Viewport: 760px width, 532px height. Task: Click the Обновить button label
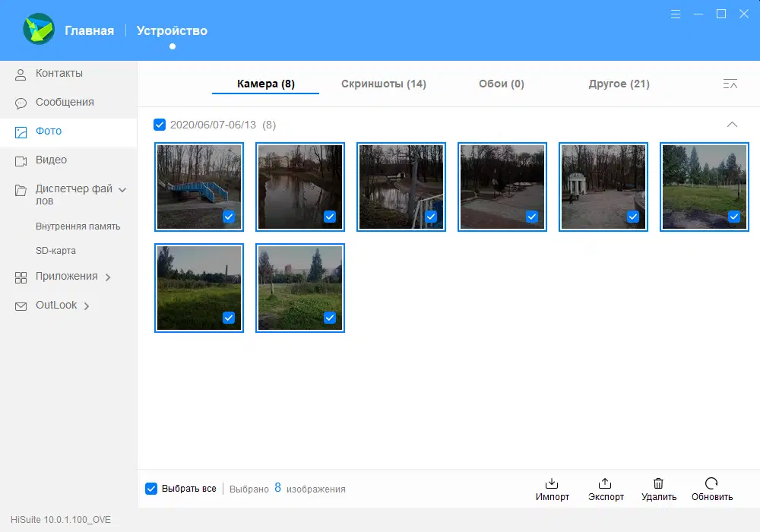pos(712,497)
